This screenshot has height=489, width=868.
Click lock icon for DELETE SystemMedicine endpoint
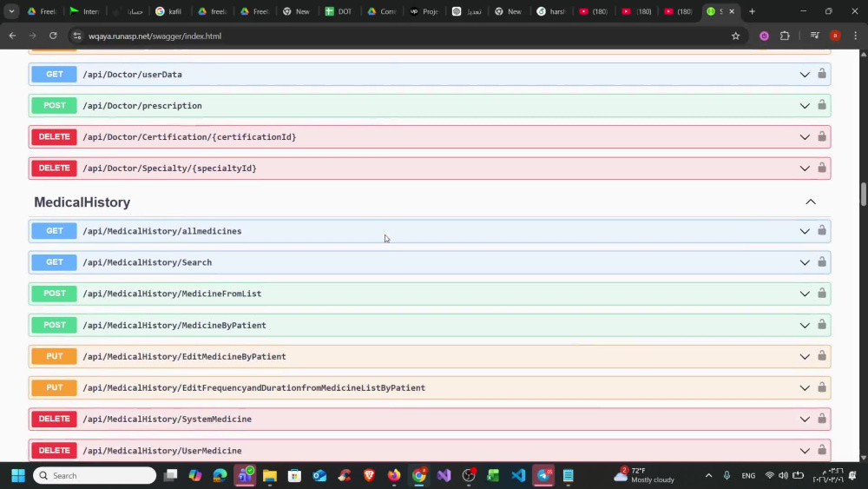pos(821,419)
